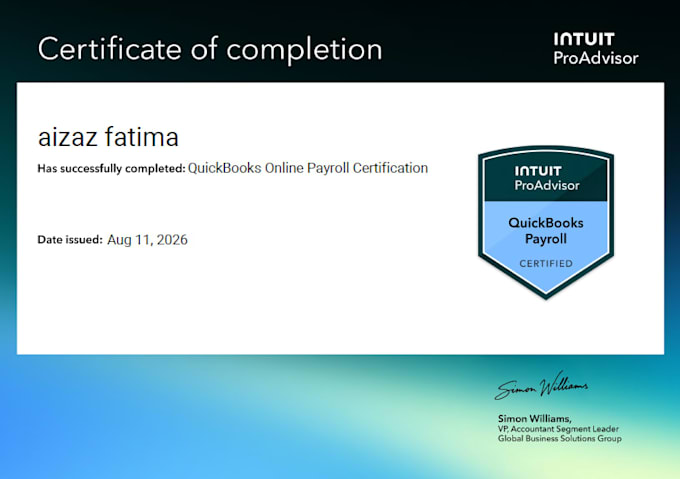
Task: Click 'QuickBooks Online Payroll Certification' text
Action: tap(308, 168)
